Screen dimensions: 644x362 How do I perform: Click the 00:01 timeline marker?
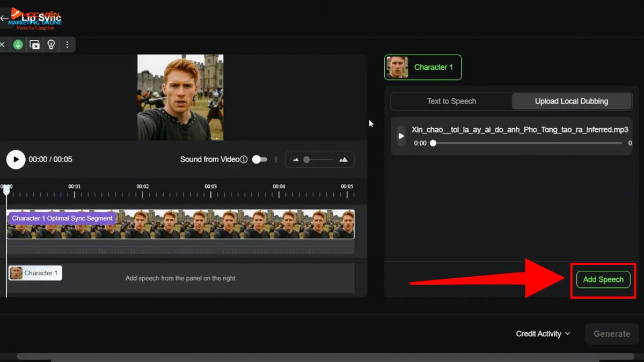click(74, 187)
